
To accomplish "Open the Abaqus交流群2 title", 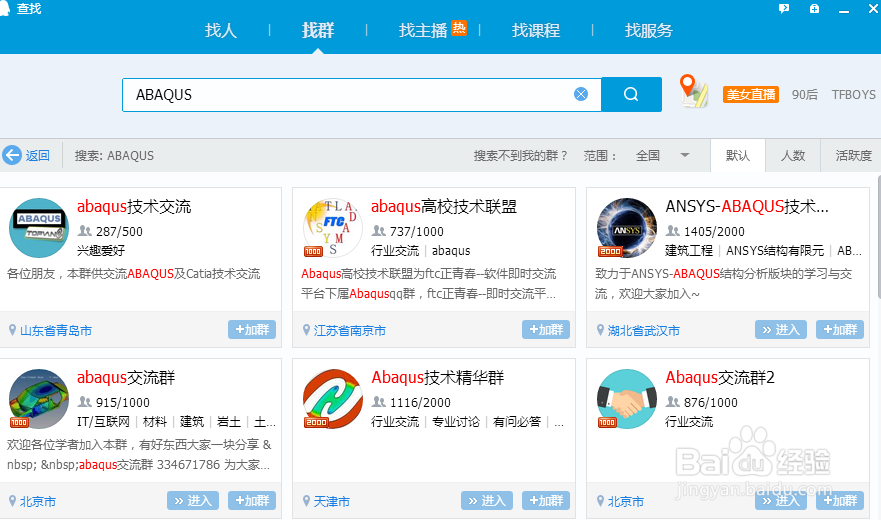I will [720, 377].
